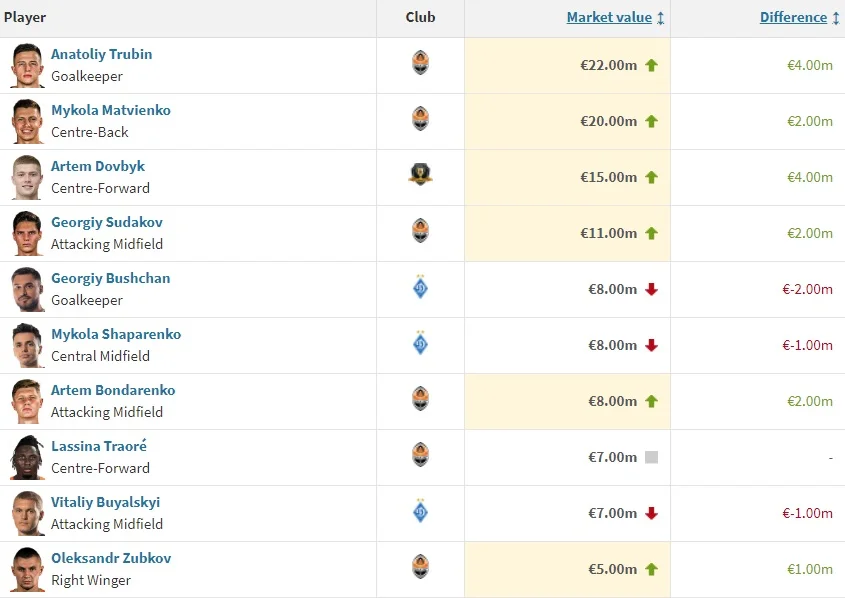Click club crest in Oleksandr Zubkov row
This screenshot has width=845, height=598.
(x=420, y=568)
